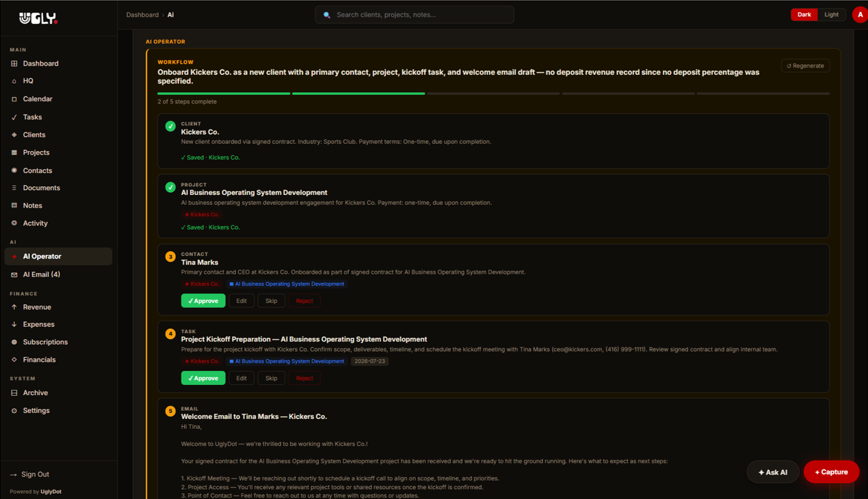Click the HQ home icon
Image resolution: width=868 pixels, height=499 pixels.
point(14,81)
